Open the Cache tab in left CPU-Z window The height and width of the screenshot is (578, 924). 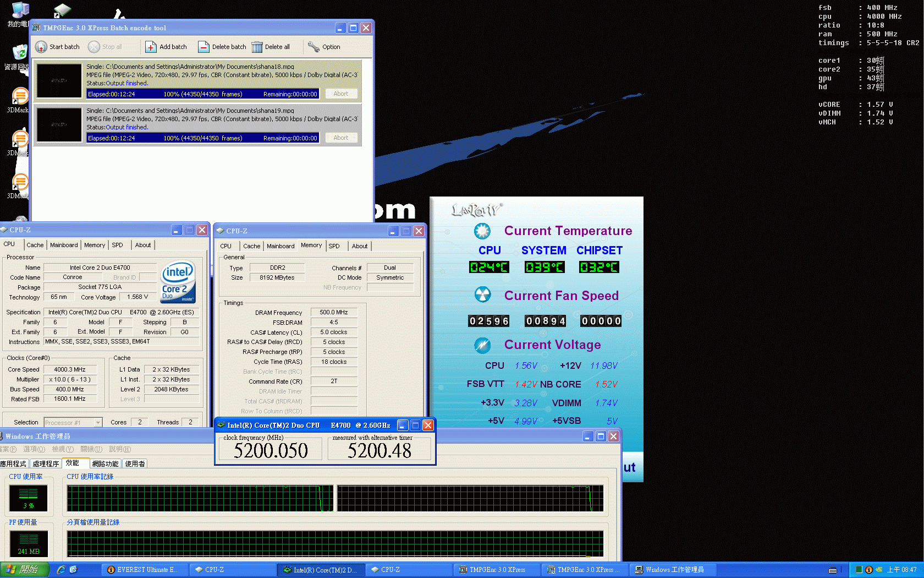coord(35,245)
